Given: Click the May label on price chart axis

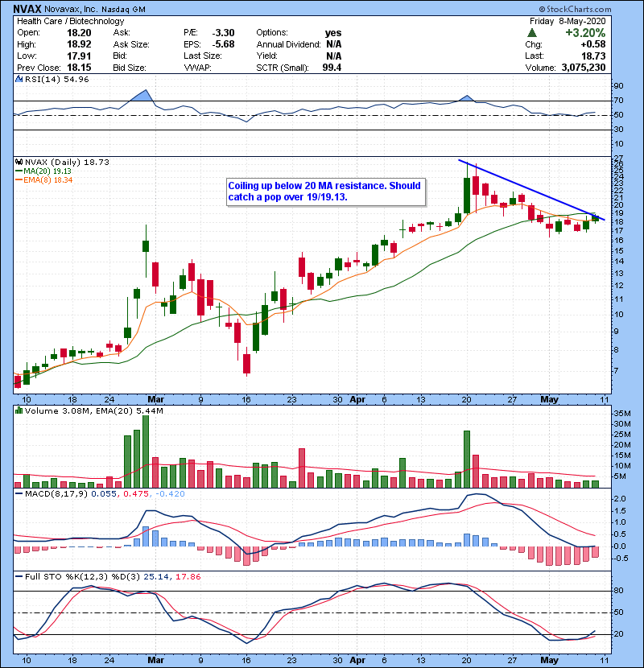Looking at the screenshot, I should (x=549, y=399).
